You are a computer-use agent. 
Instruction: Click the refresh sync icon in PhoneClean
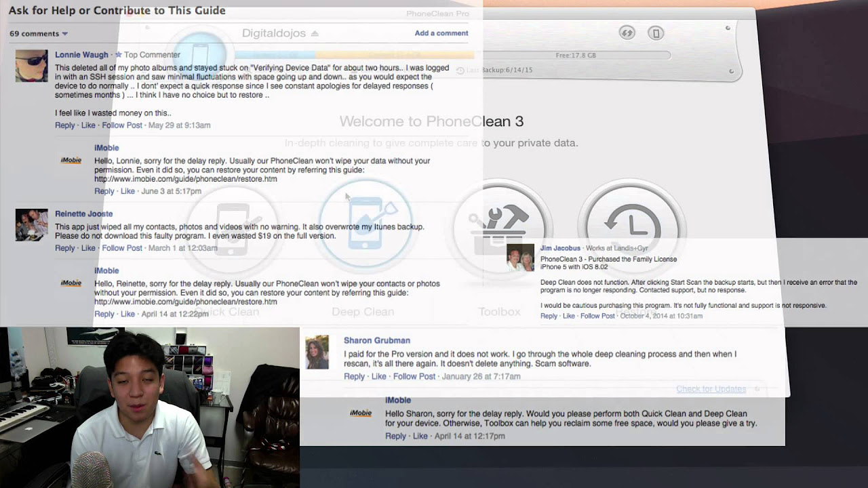[x=627, y=33]
